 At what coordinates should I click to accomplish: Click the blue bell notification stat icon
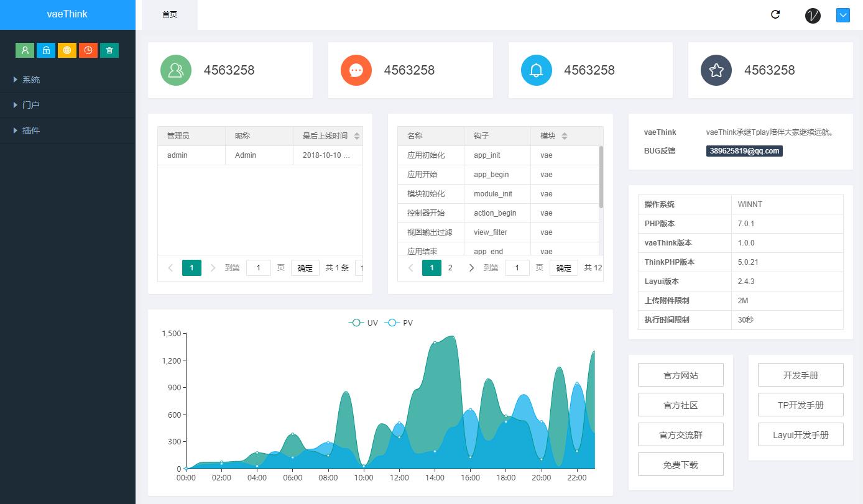(x=536, y=70)
